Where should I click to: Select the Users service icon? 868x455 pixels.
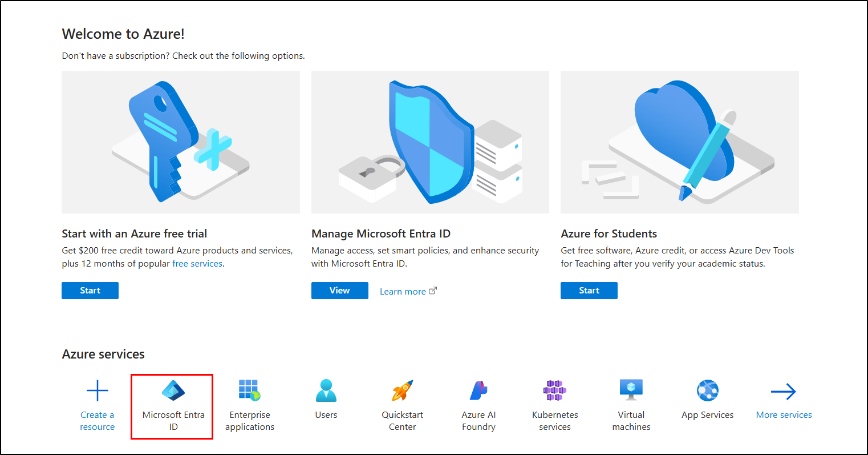[x=326, y=390]
